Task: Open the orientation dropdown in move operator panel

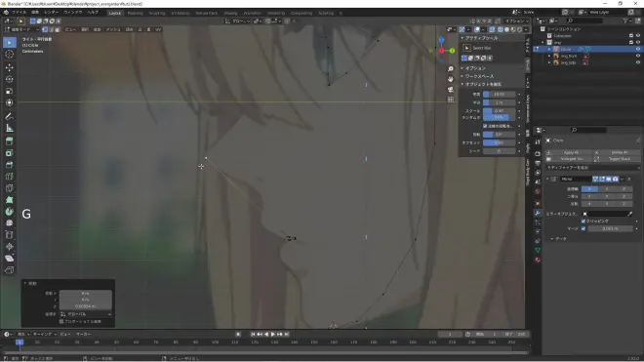Action: (x=86, y=314)
